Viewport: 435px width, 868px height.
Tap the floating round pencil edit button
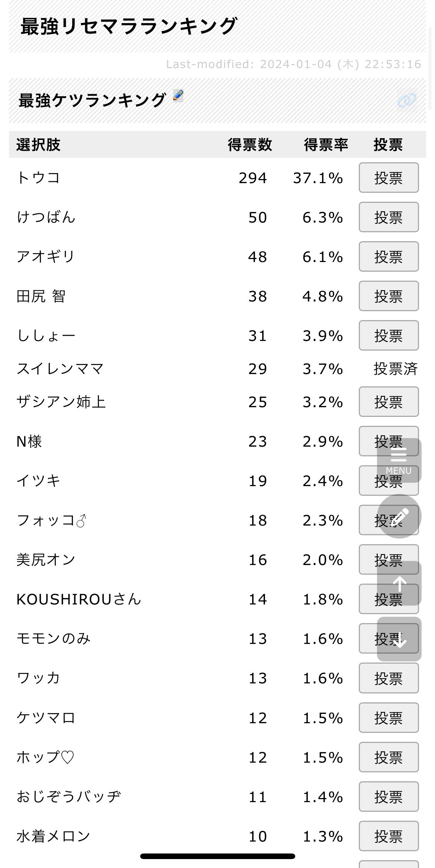(399, 516)
